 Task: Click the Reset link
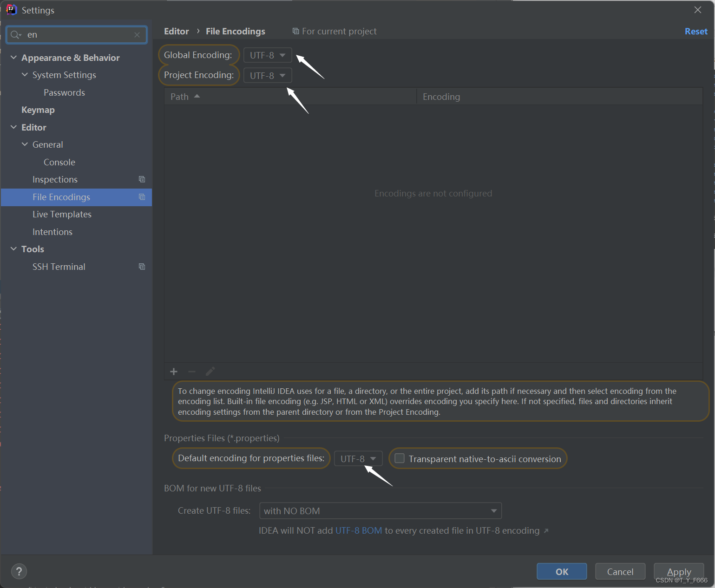[696, 31]
